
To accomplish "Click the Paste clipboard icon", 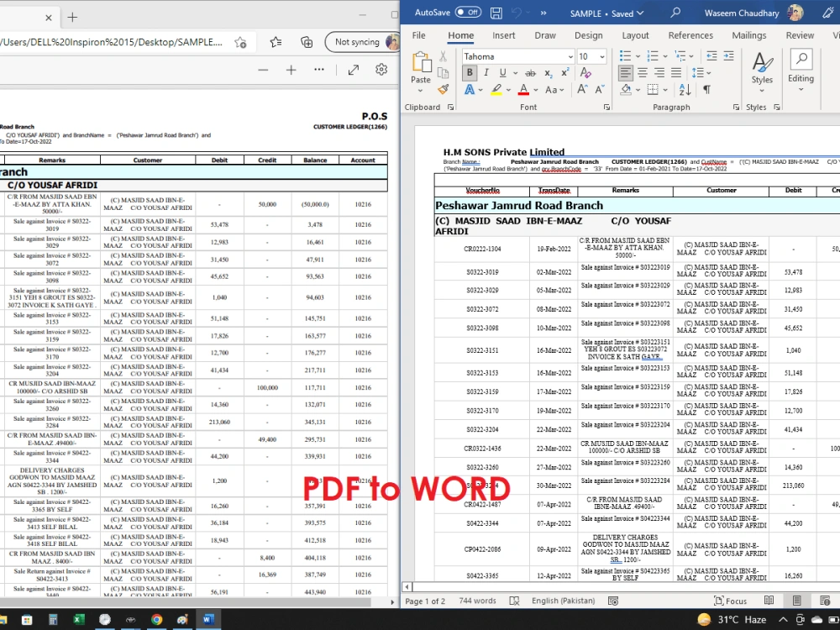I will pos(421,62).
